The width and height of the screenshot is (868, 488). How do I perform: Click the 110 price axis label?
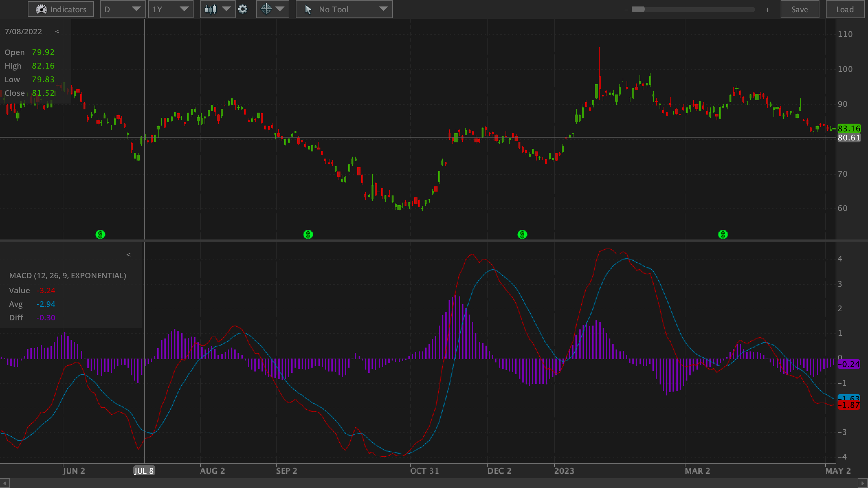point(845,34)
